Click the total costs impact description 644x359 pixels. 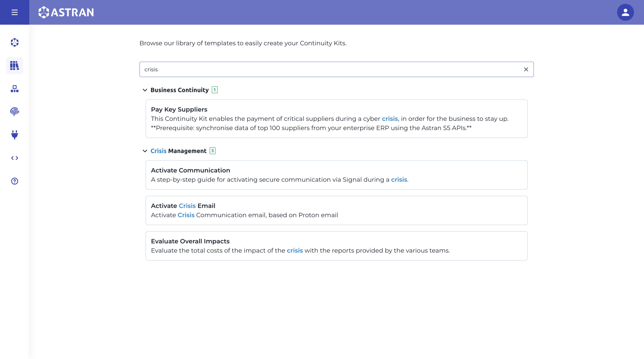point(300,251)
